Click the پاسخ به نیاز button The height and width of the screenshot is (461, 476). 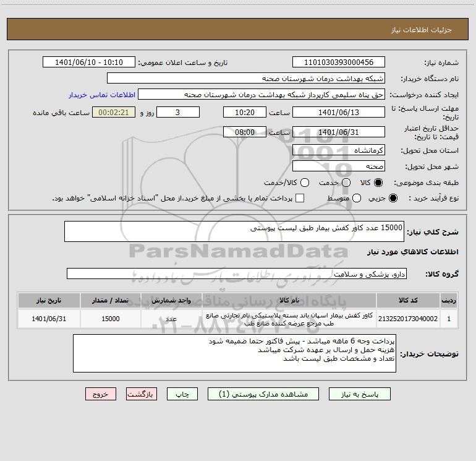tap(360, 394)
